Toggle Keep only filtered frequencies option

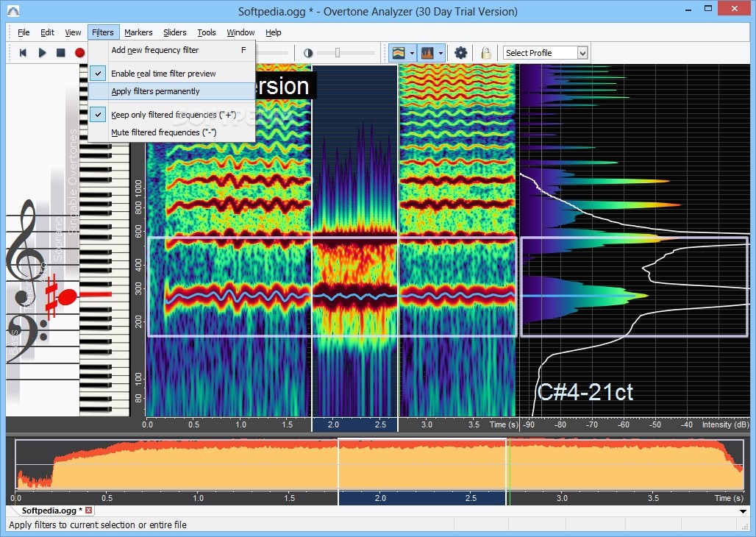171,115
